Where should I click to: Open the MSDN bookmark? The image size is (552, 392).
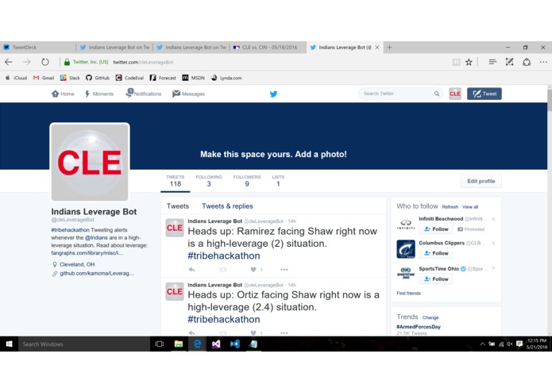click(193, 78)
